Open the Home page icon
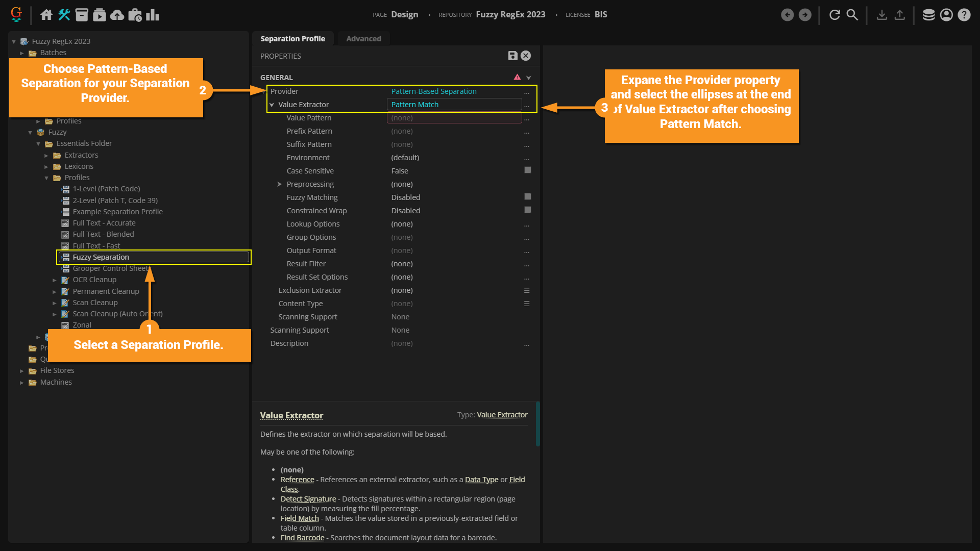This screenshot has width=980, height=551. tap(46, 15)
